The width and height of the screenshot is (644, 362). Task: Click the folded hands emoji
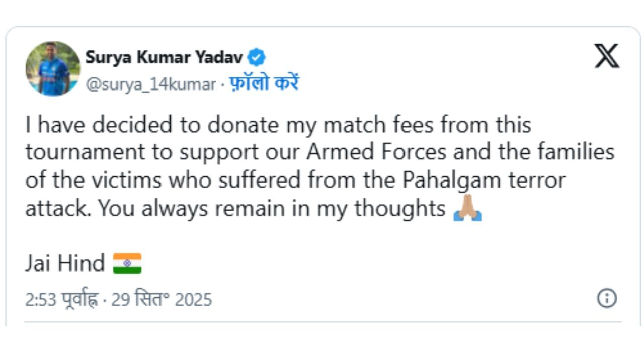(467, 208)
